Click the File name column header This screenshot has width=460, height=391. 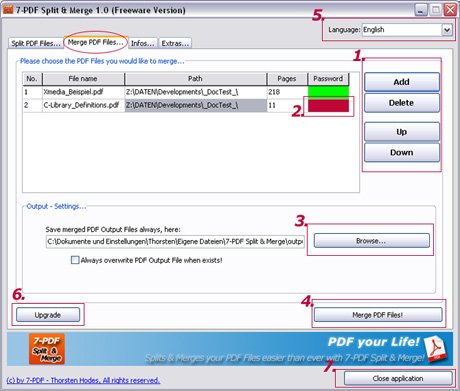pyautogui.click(x=83, y=79)
